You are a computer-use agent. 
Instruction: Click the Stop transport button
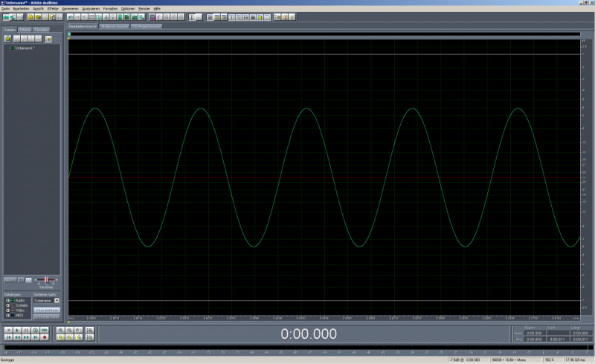tap(7, 330)
